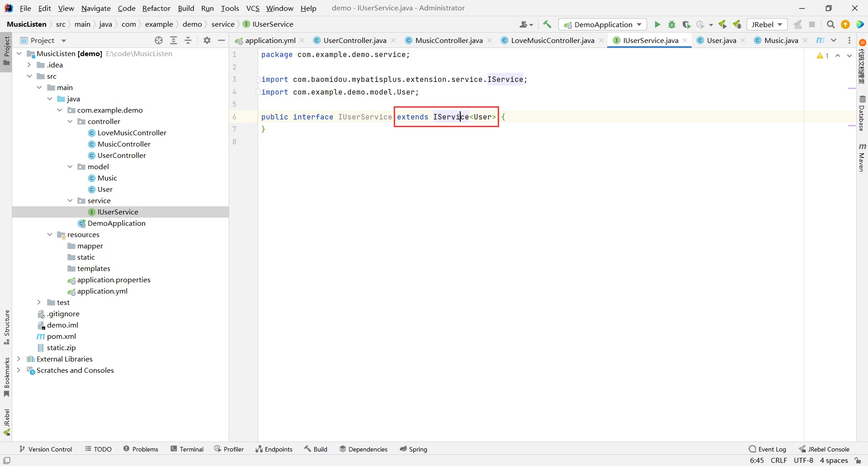This screenshot has height=466, width=868.
Task: Open the JRebel side panel
Action: coord(7,422)
